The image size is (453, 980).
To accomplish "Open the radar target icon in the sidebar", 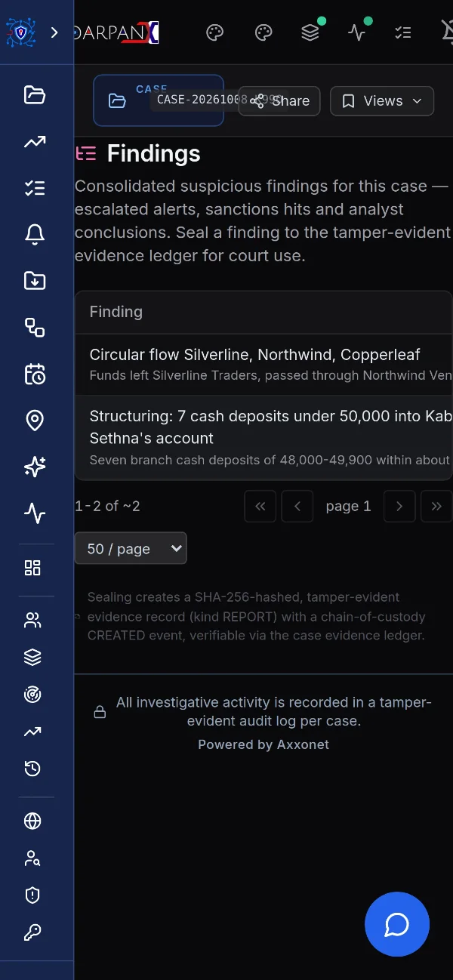I will pyautogui.click(x=32, y=695).
